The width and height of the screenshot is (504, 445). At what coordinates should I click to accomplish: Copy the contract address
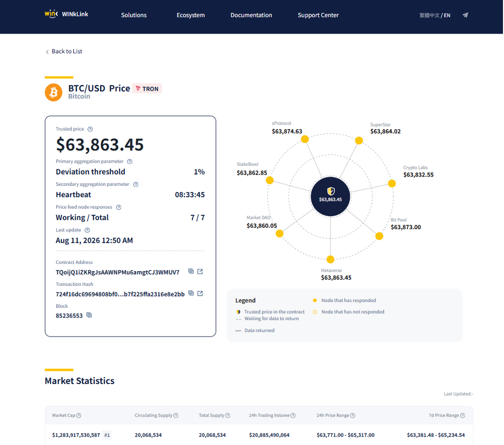[191, 271]
